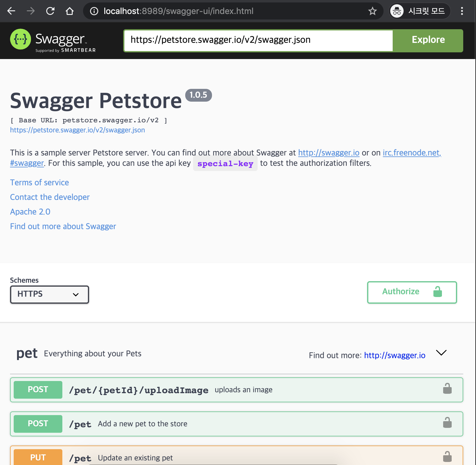Viewport: 476px width, 465px height.
Task: Click the browser home icon
Action: click(70, 11)
